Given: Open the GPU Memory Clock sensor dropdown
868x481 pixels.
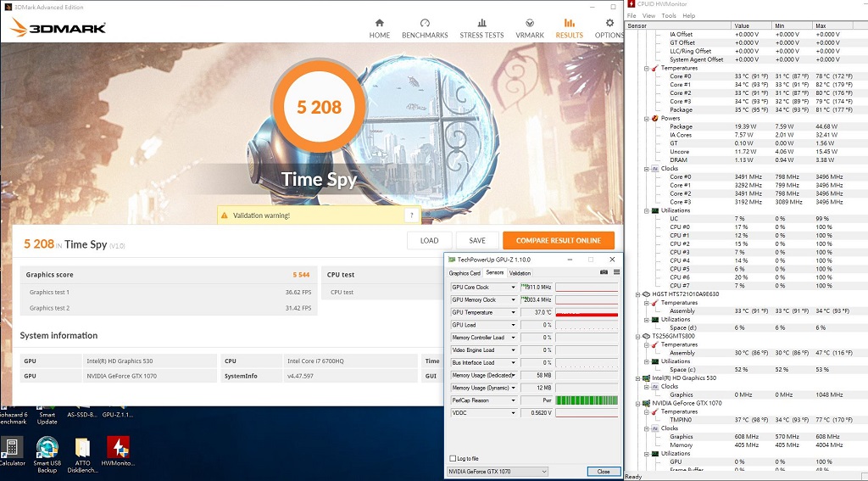Looking at the screenshot, I should 513,299.
